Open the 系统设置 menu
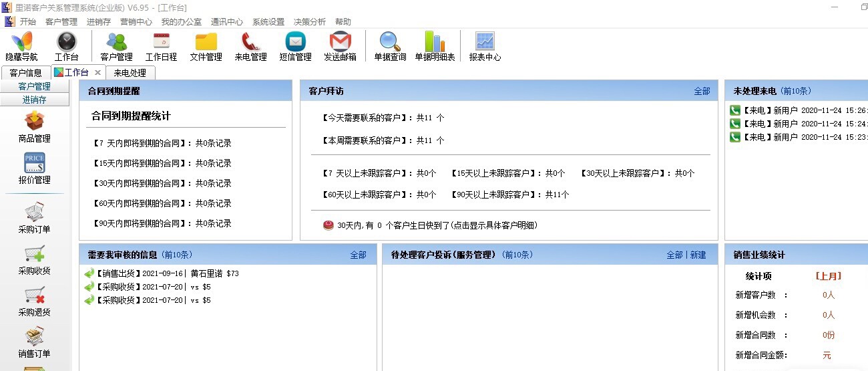Screen dimensions: 868x371 pos(268,21)
